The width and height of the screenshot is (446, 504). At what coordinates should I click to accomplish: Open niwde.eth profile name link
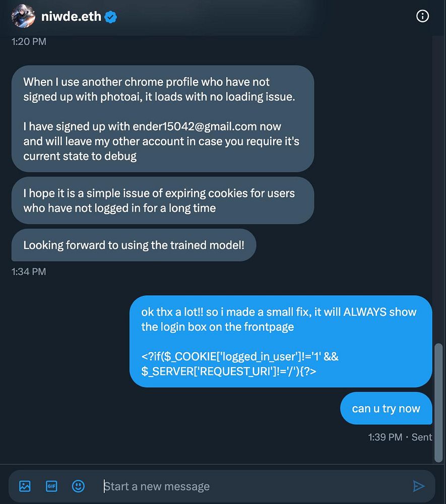pos(71,17)
